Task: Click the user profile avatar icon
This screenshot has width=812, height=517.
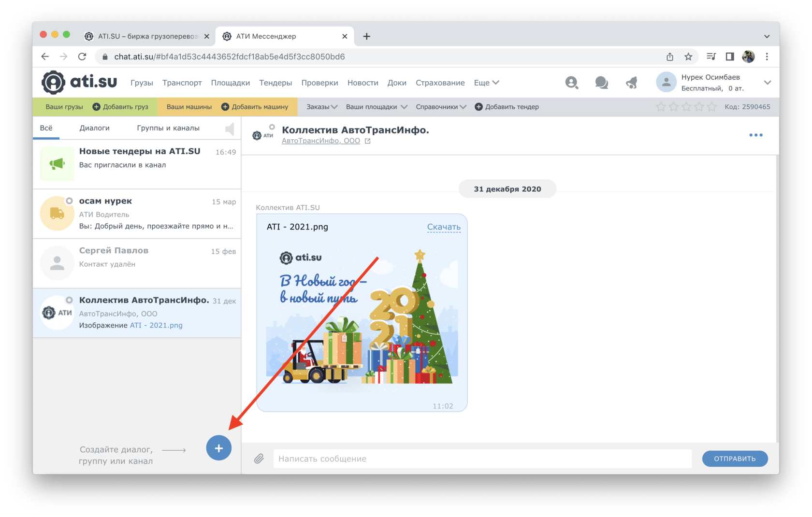Action: (666, 82)
